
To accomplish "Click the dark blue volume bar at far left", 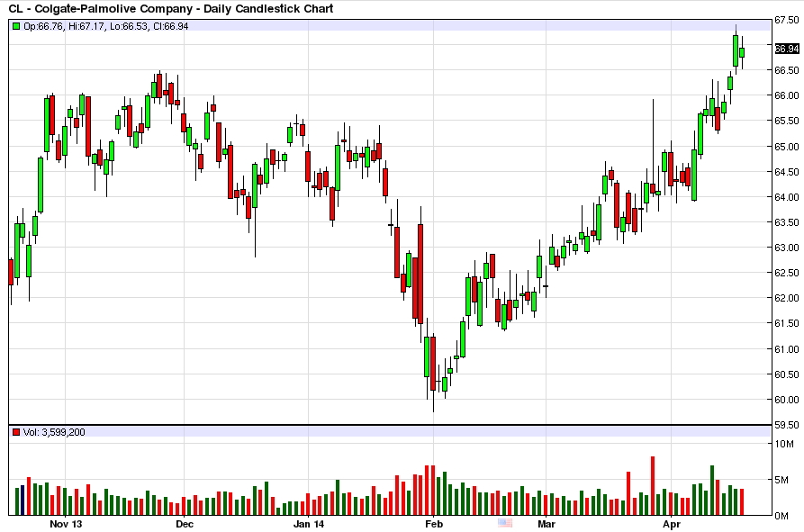I will pos(23,500).
